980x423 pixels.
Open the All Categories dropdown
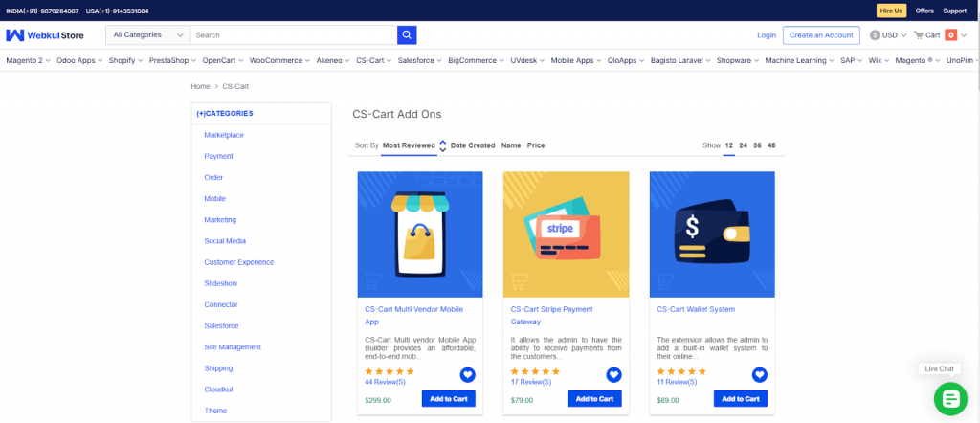click(x=148, y=35)
